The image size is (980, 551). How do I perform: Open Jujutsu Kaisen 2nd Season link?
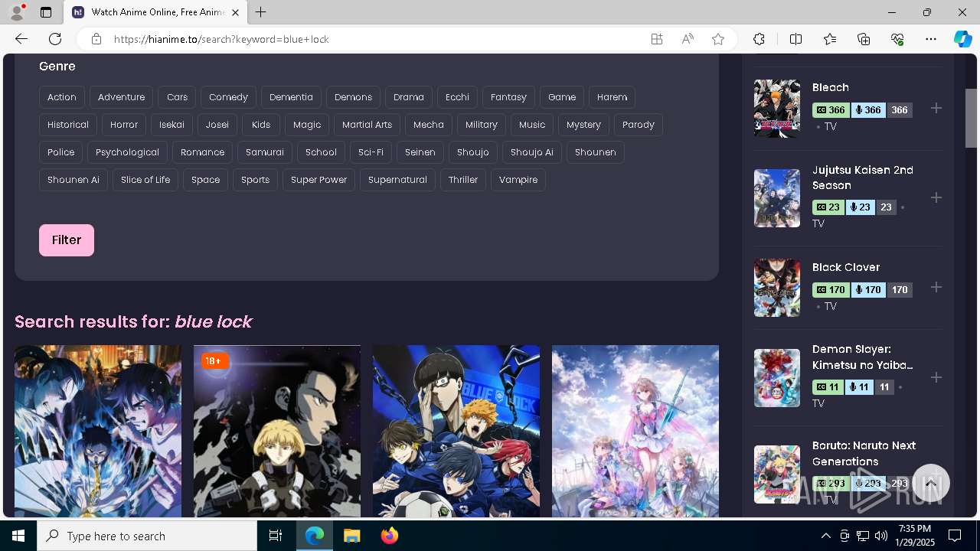tap(863, 178)
